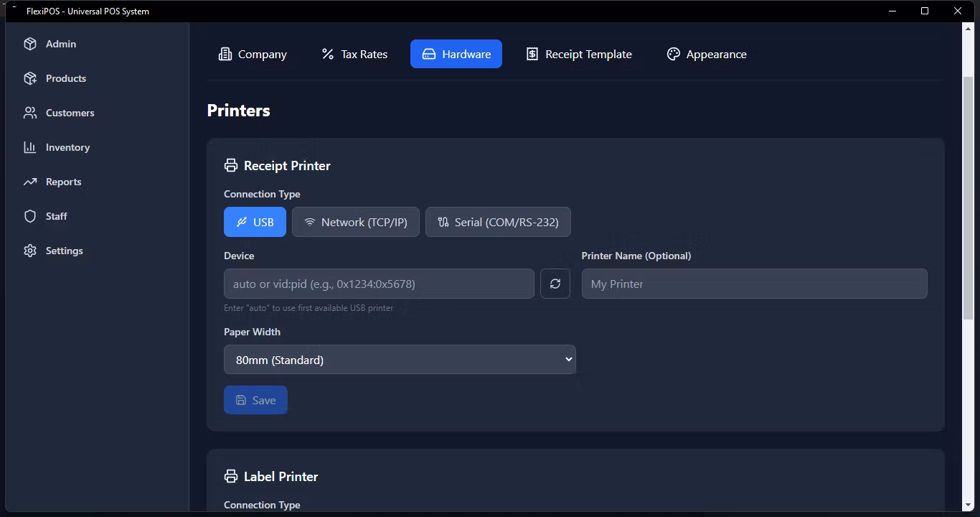Click the USB plug icon

click(242, 222)
